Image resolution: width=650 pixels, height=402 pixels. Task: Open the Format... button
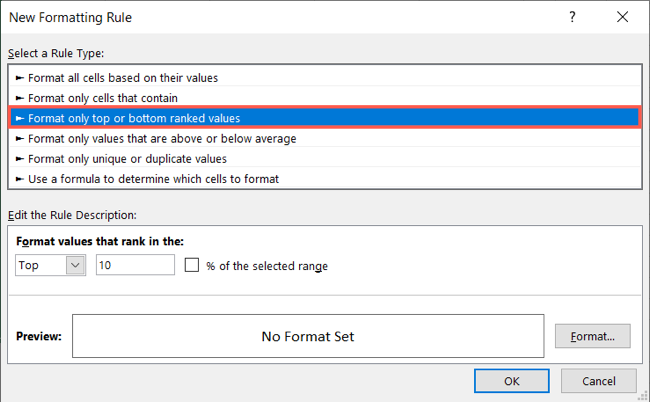[592, 336]
